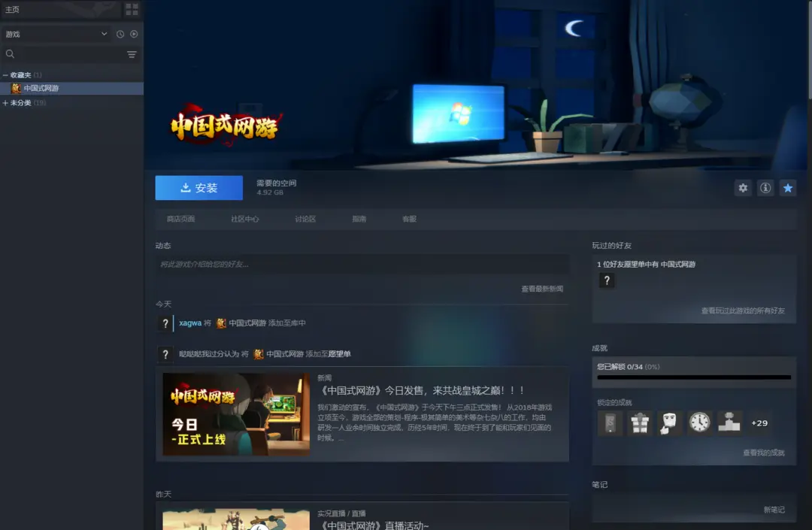Open the recent activity clock filter
This screenshot has height=530, width=812.
120,34
